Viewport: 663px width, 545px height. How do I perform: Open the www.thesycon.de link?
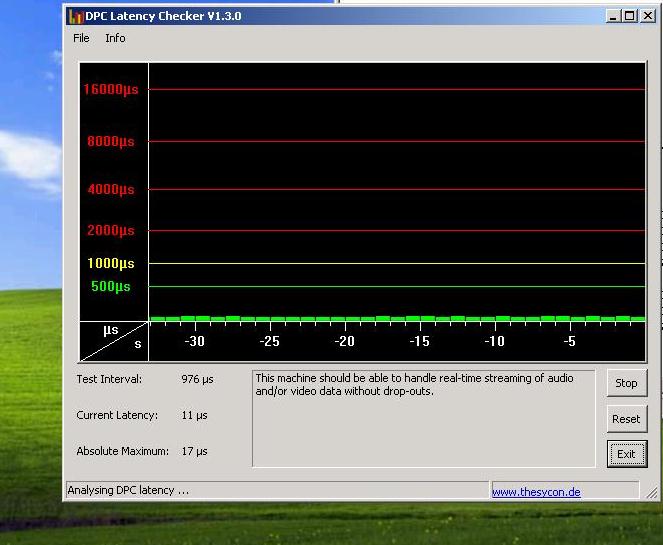point(536,492)
